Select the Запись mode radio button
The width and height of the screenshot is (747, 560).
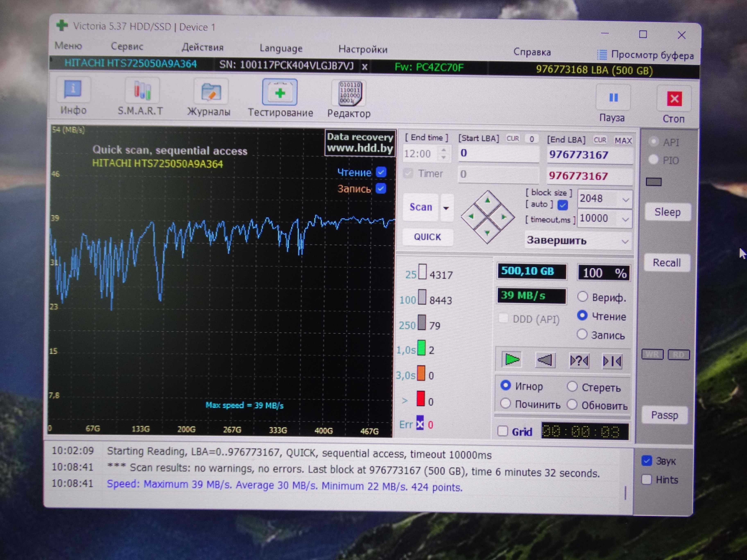[x=582, y=334]
